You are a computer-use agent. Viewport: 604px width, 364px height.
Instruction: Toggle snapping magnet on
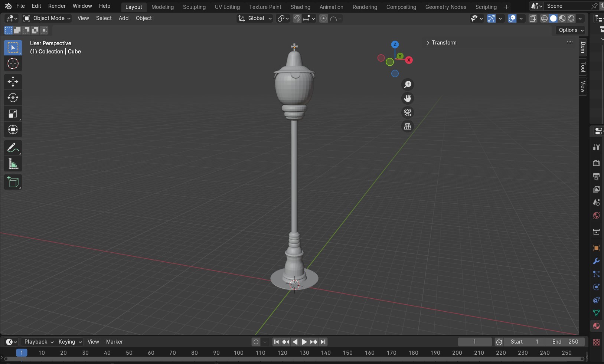click(x=297, y=19)
